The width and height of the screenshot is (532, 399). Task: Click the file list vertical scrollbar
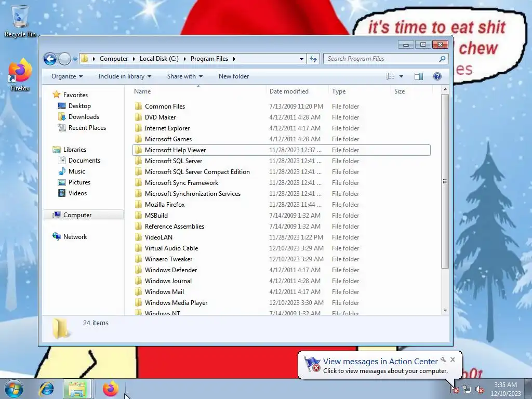pos(445,181)
